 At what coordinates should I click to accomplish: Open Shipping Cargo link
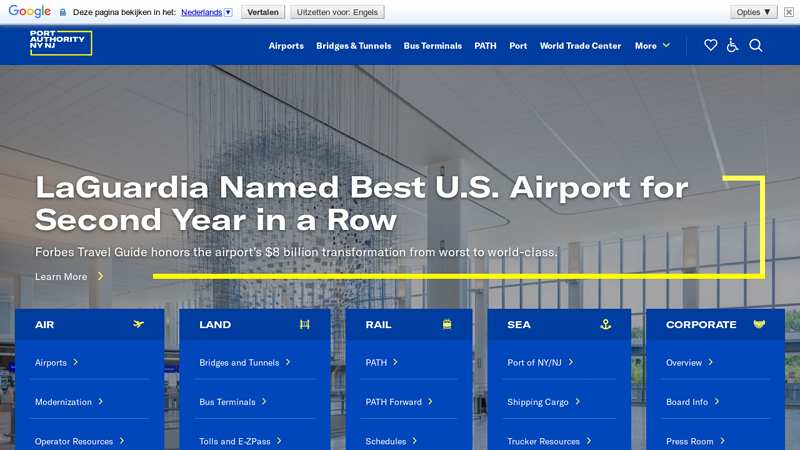(543, 402)
